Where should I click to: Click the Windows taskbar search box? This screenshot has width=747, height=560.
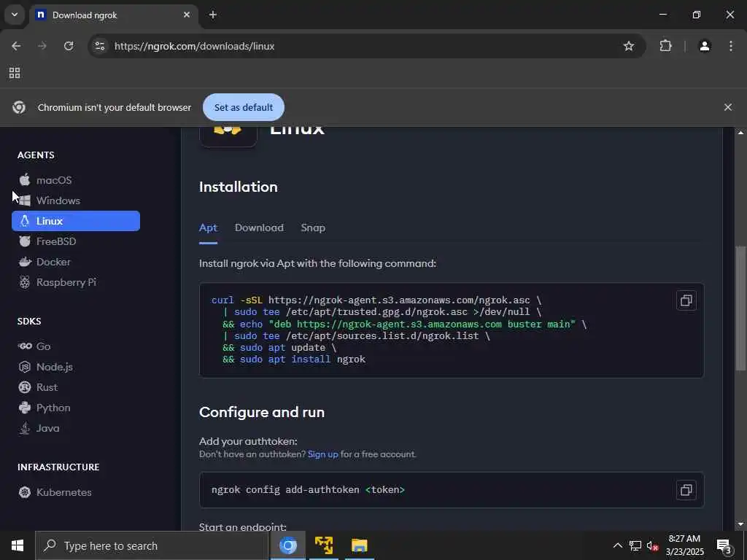coord(152,545)
